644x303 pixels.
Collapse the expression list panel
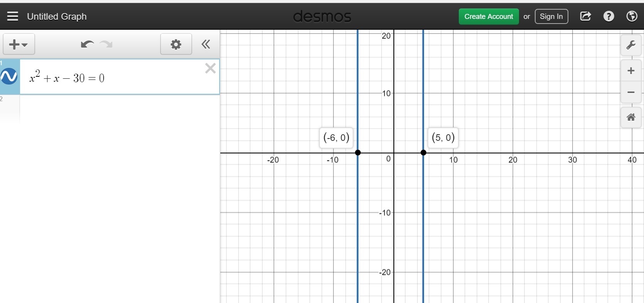tap(206, 44)
